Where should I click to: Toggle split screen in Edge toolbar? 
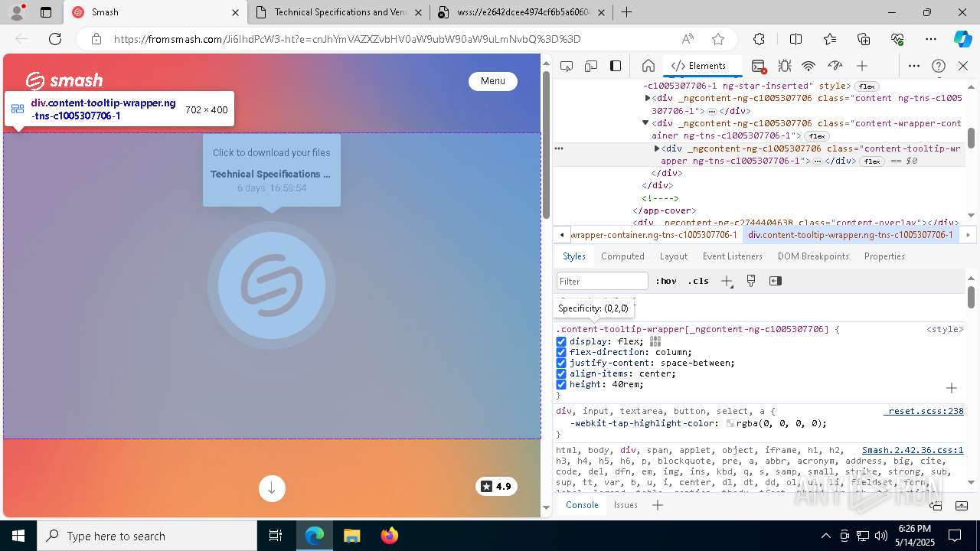pyautogui.click(x=796, y=39)
